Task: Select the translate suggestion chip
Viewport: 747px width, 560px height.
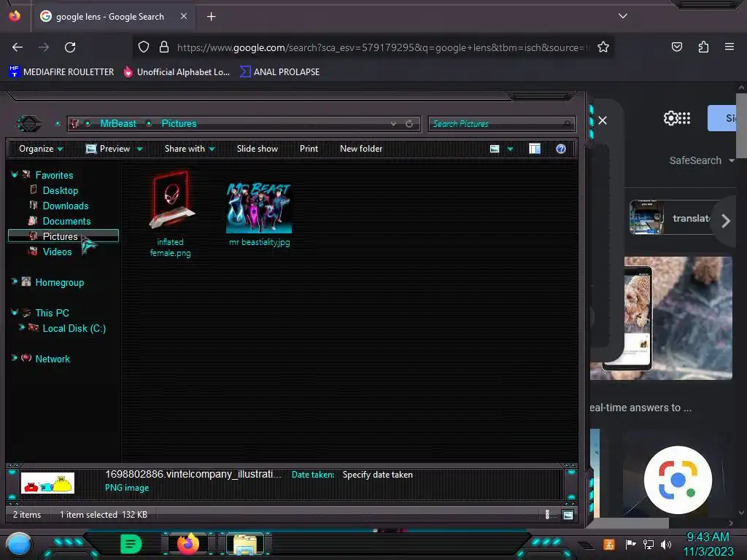Action: point(670,218)
